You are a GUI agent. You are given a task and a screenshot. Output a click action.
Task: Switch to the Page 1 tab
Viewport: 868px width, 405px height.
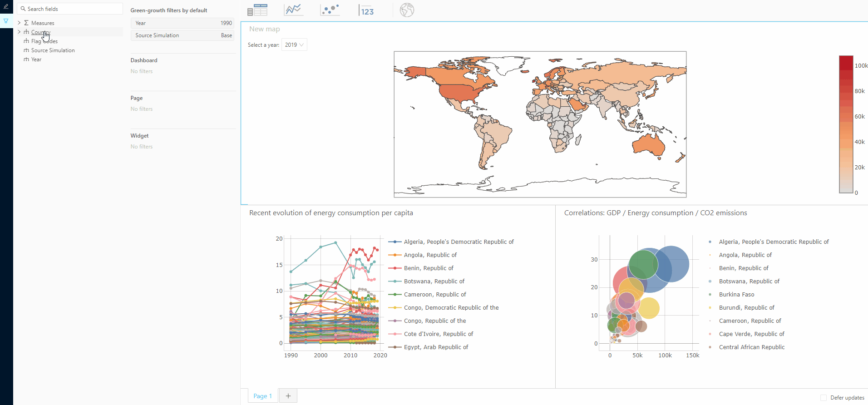[x=262, y=396]
